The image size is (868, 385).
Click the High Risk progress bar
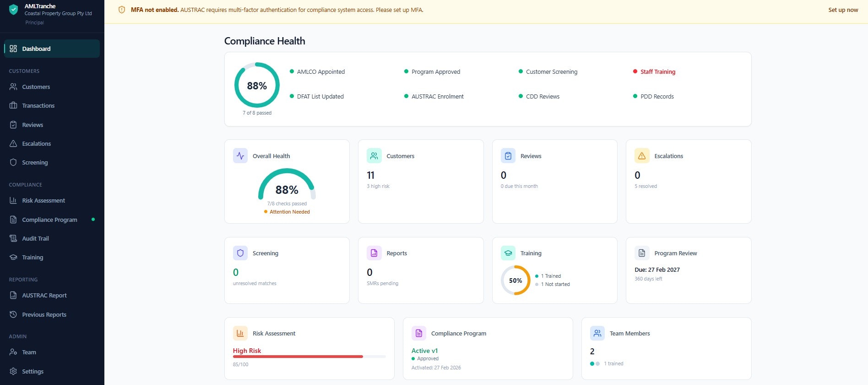coord(298,356)
